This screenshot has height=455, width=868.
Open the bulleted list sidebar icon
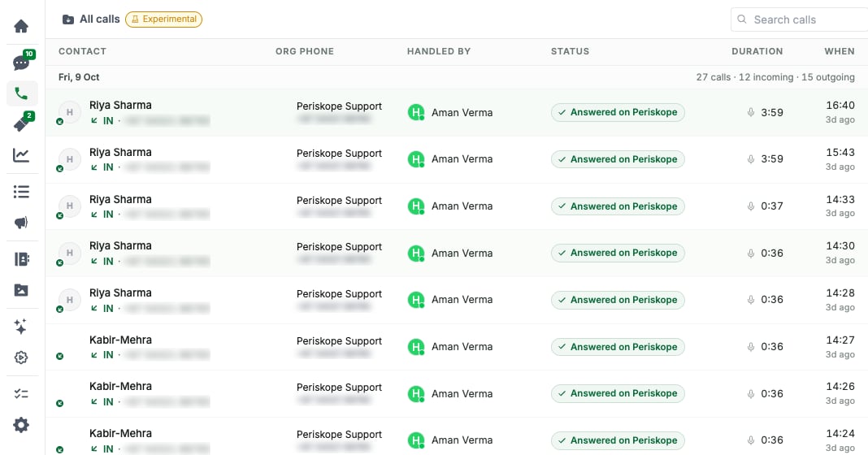pyautogui.click(x=21, y=192)
